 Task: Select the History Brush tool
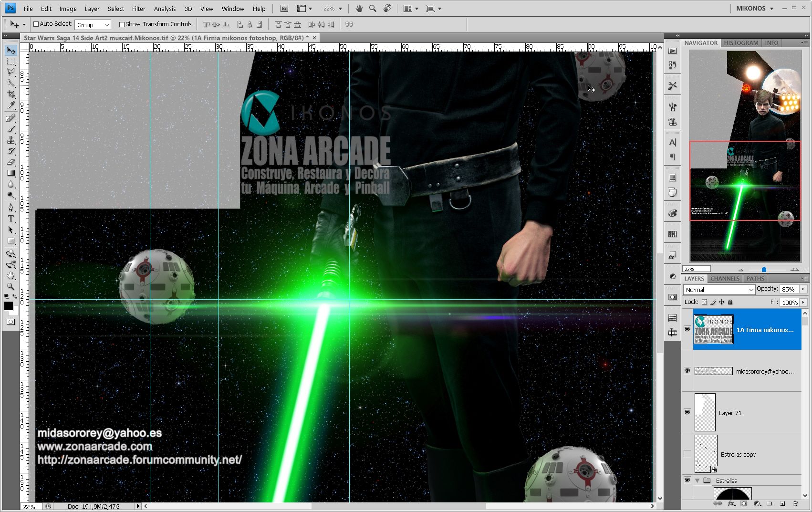(11, 151)
